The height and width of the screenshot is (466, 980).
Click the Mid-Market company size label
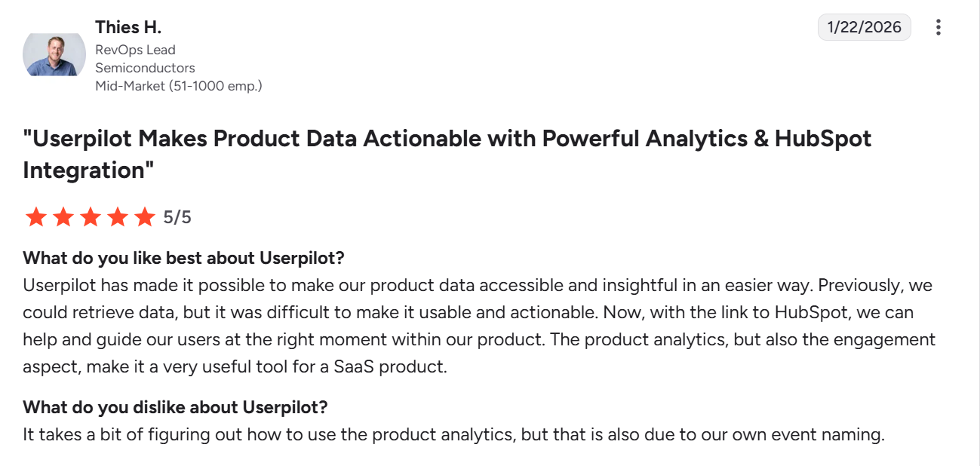[178, 85]
